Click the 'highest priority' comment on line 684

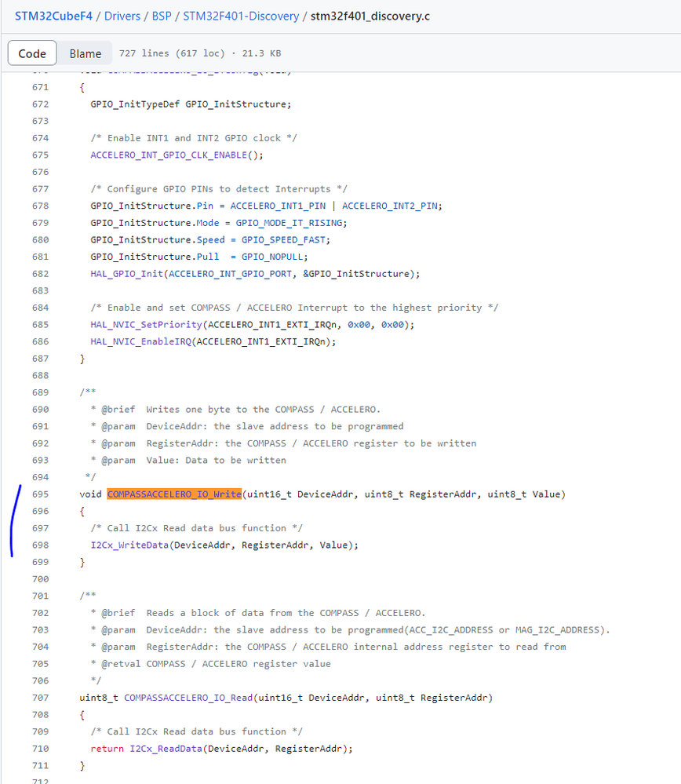[x=294, y=308]
